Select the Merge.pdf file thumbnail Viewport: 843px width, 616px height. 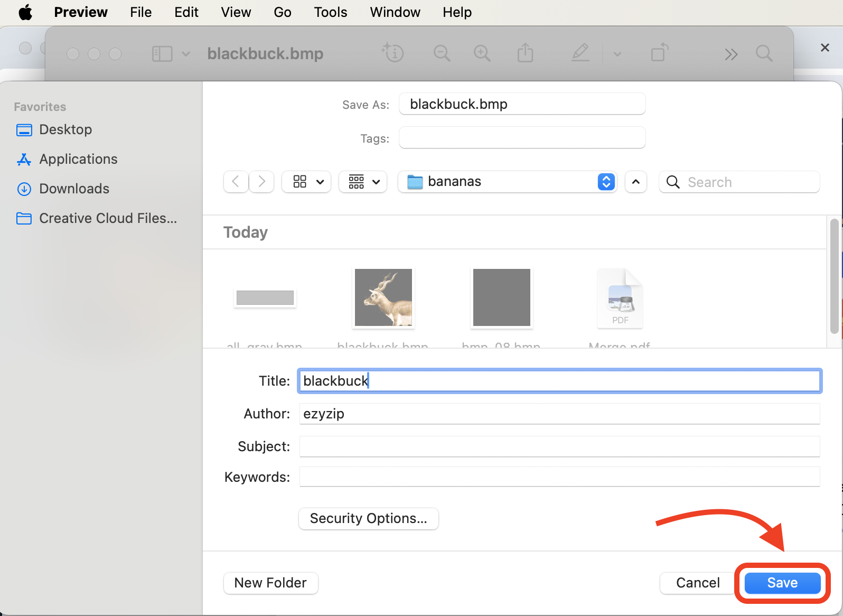pos(620,298)
